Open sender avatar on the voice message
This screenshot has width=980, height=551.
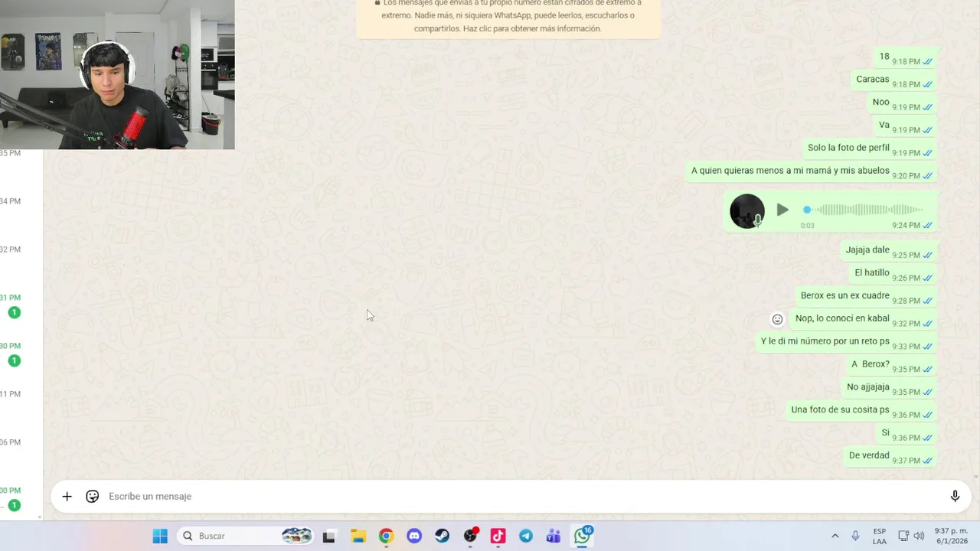coord(746,211)
